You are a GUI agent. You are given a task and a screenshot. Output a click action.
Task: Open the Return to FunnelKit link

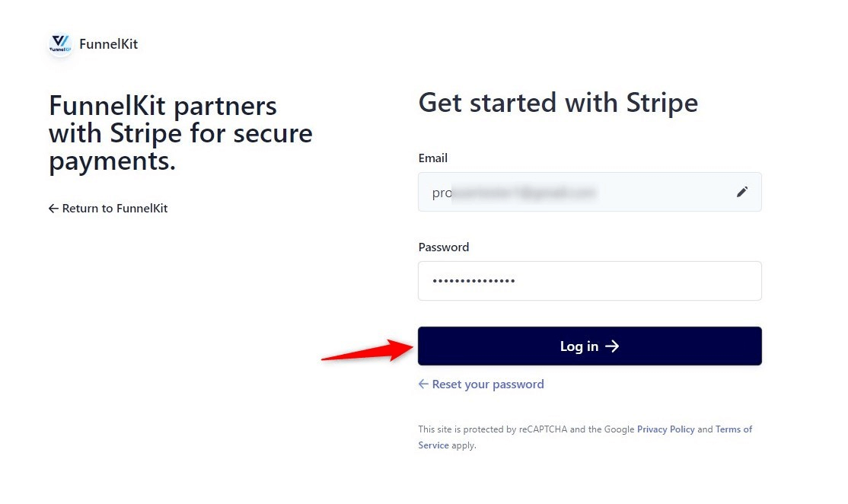click(114, 208)
